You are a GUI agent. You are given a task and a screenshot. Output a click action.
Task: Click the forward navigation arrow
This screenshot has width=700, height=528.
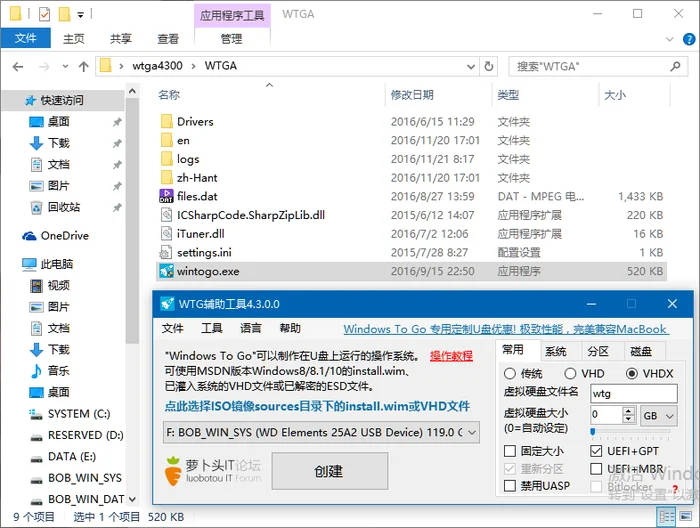tap(44, 67)
